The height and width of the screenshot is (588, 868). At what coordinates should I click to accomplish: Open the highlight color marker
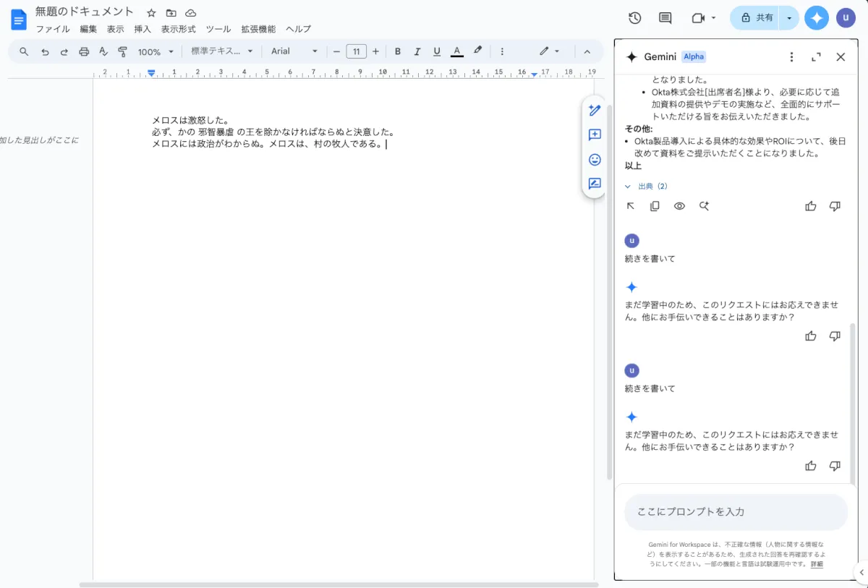[477, 51]
